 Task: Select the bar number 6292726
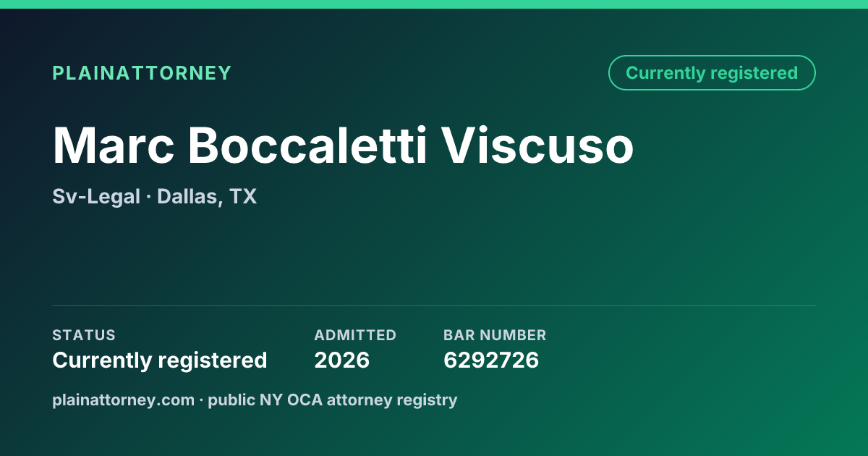tap(491, 360)
